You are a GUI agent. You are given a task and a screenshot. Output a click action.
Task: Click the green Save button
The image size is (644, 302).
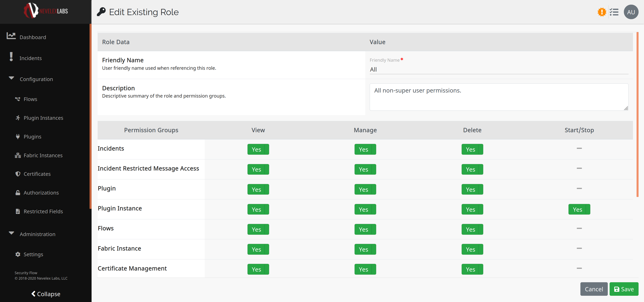coord(623,289)
